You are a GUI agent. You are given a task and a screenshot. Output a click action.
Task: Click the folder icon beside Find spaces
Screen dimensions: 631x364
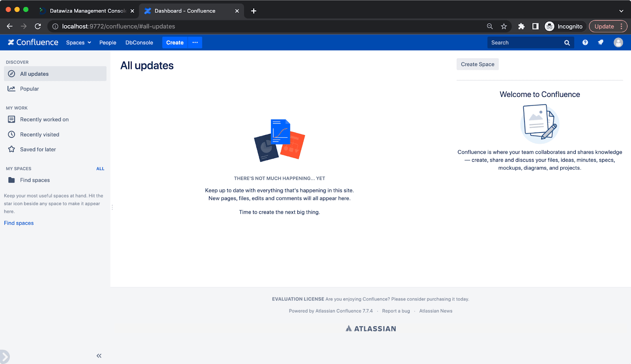pos(12,180)
